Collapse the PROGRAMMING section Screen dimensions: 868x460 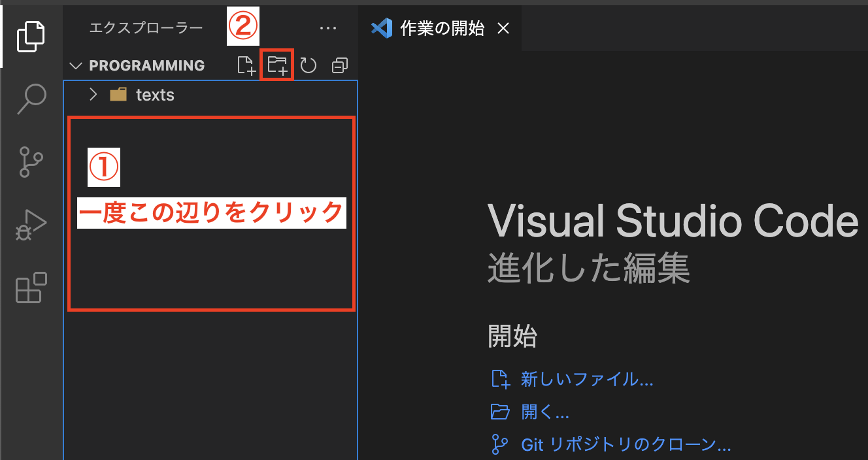(76, 65)
